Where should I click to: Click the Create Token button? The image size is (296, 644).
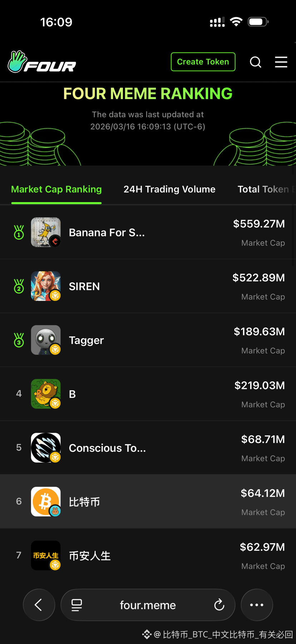click(203, 62)
